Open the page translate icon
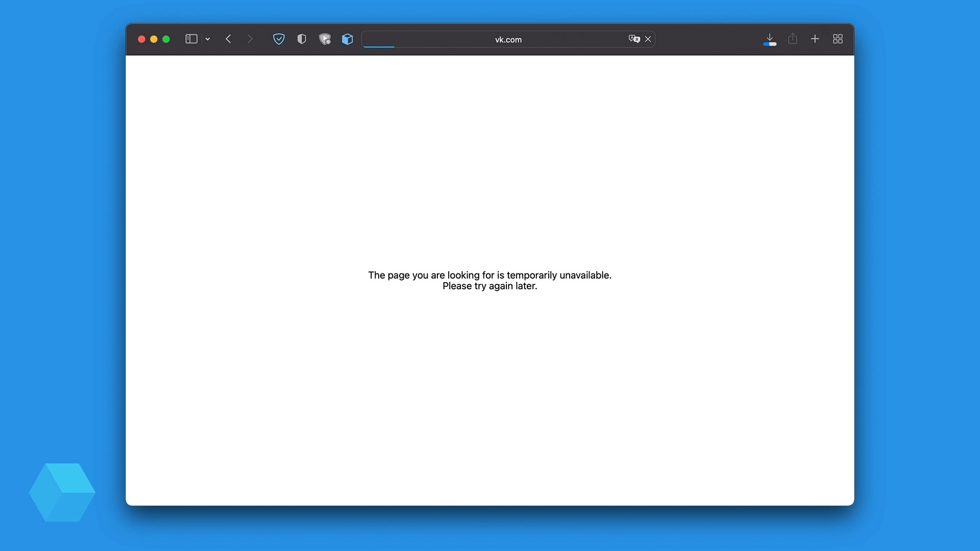 click(x=634, y=39)
